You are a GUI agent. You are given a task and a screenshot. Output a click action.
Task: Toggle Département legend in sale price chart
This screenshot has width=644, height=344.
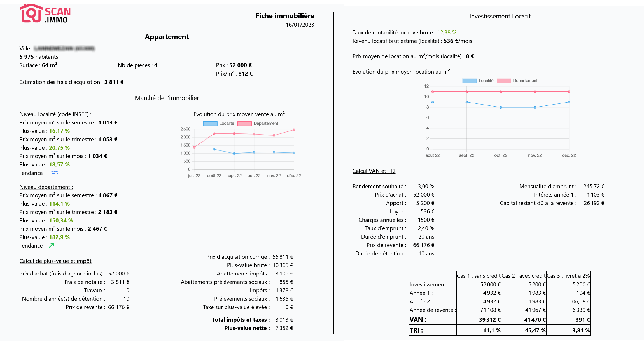[x=258, y=123]
